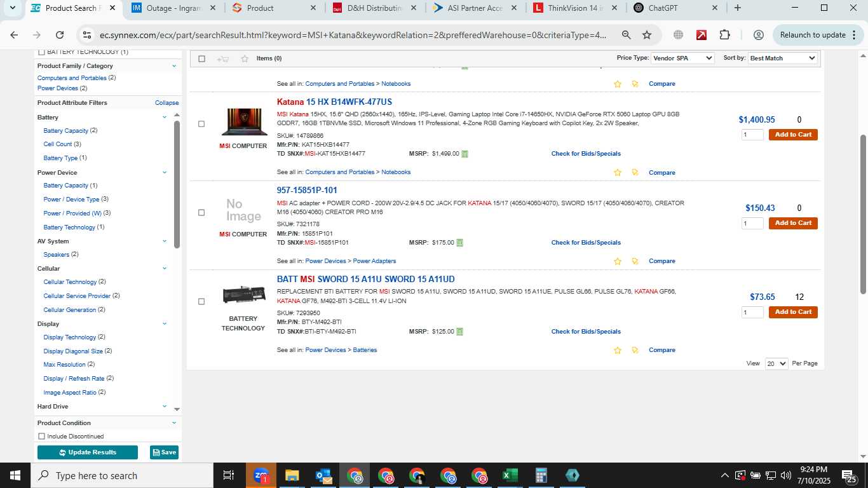Collapse the Display filter group
Screen dimensions: 868x488
pyautogui.click(x=165, y=324)
